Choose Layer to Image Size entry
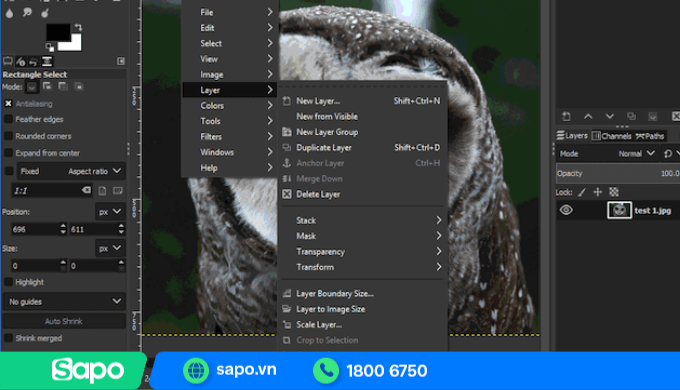680x390 pixels. pos(363,309)
